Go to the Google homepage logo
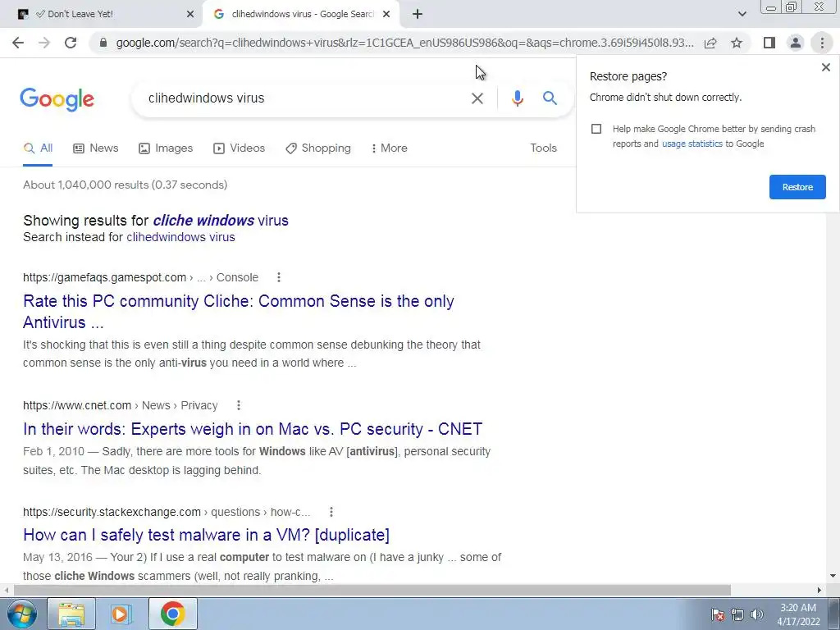840x630 pixels. coord(57,99)
